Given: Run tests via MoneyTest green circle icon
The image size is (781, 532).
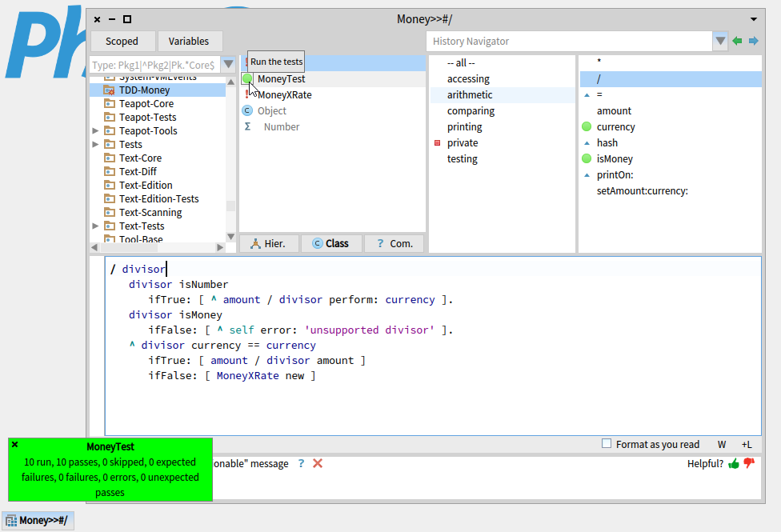Looking at the screenshot, I should (x=247, y=78).
